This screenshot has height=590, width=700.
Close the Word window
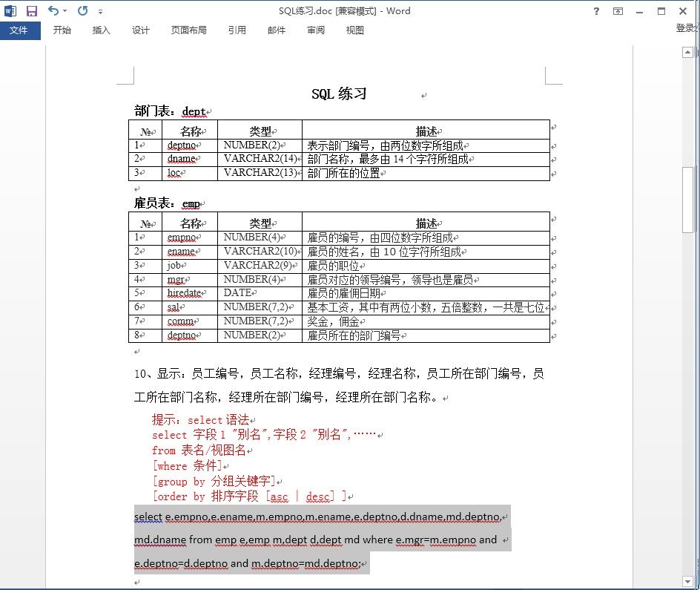click(x=683, y=11)
